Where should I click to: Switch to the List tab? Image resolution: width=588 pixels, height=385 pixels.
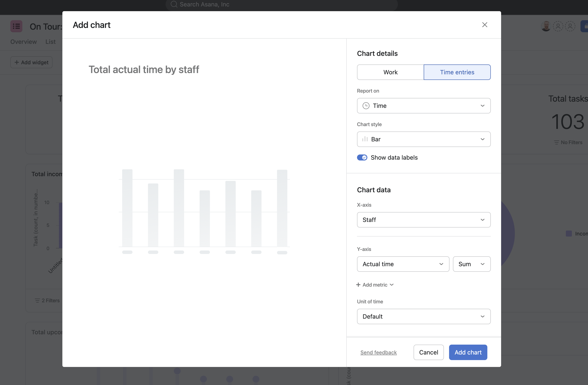tap(50, 42)
